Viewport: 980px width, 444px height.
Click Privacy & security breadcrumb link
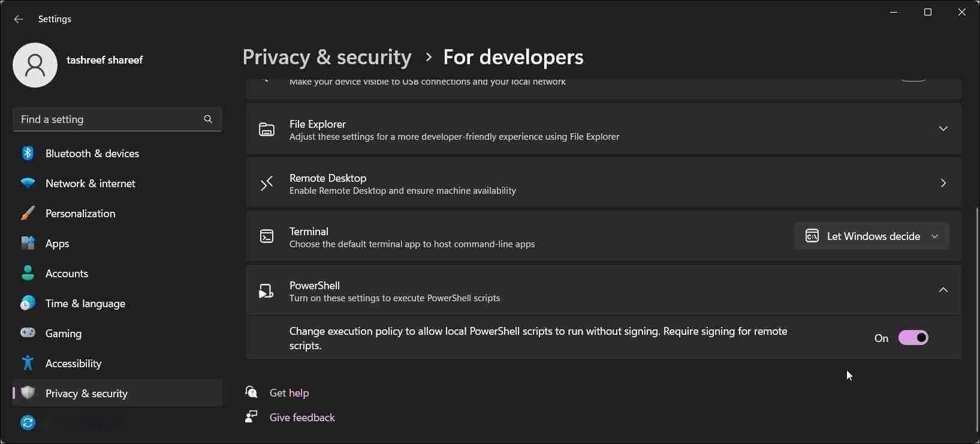point(327,57)
